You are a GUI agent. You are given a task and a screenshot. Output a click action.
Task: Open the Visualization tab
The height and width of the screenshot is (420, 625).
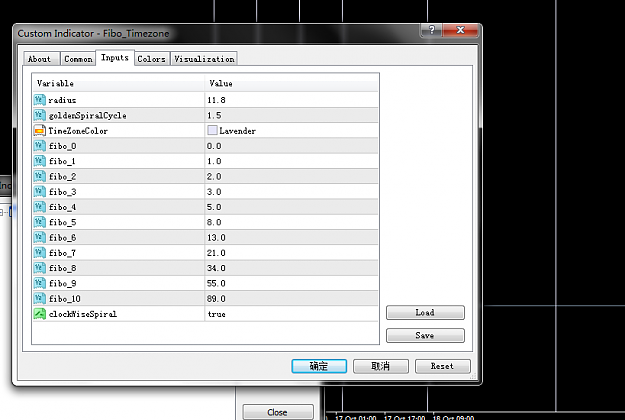[x=204, y=59]
